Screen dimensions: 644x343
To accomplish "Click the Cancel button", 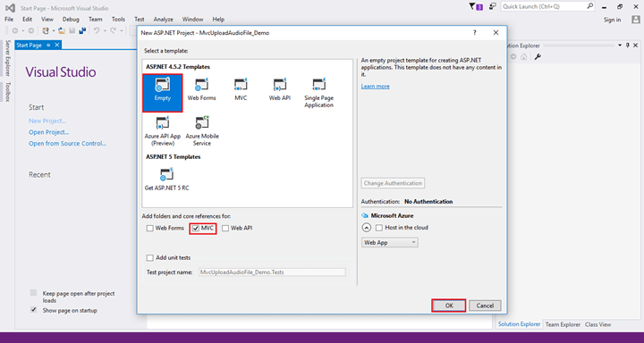I will pos(485,305).
